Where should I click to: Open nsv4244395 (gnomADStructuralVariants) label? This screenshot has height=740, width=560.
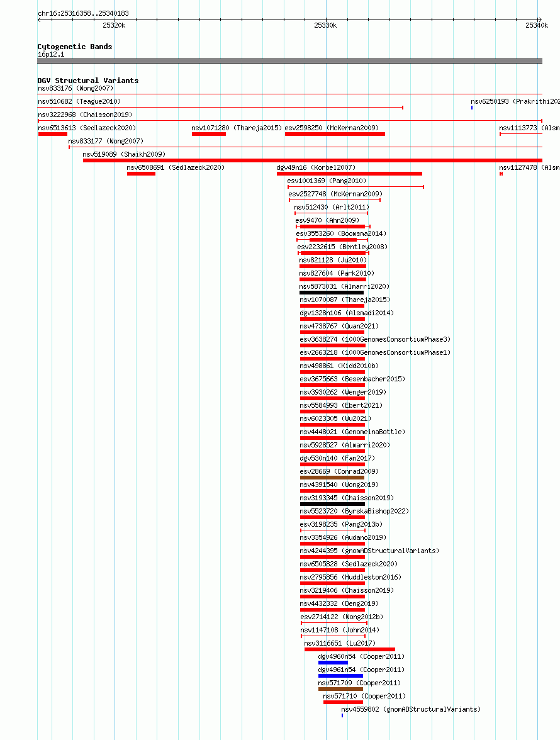(x=369, y=551)
